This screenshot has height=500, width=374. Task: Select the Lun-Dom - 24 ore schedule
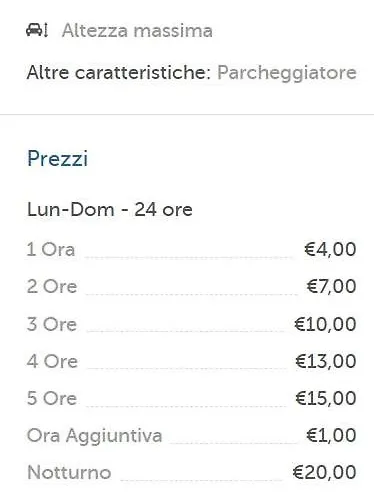110,210
